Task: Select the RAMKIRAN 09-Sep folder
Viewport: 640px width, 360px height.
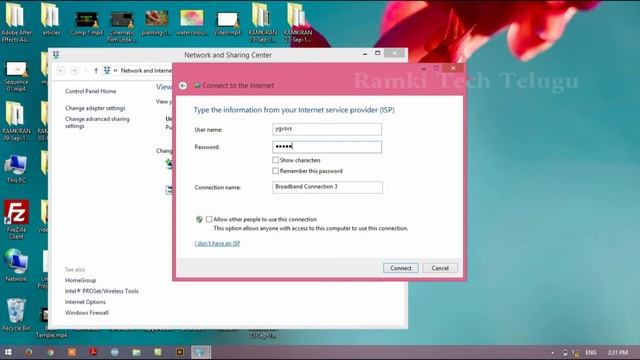Action: [16, 121]
